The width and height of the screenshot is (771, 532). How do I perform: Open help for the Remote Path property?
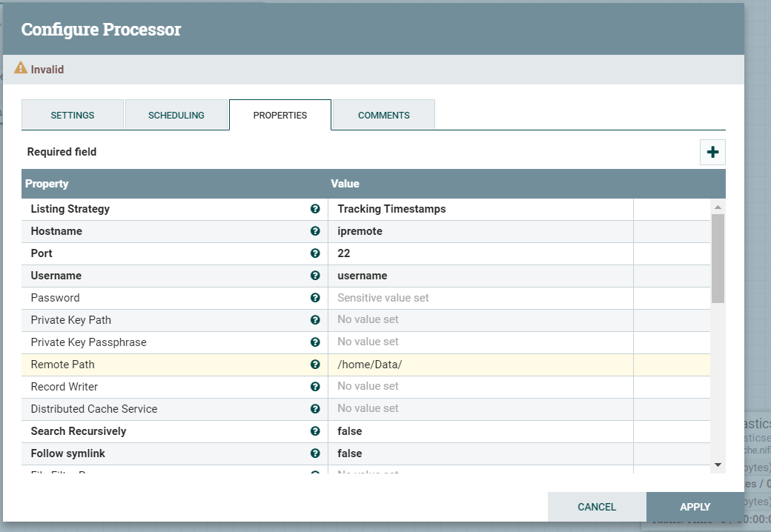(315, 365)
